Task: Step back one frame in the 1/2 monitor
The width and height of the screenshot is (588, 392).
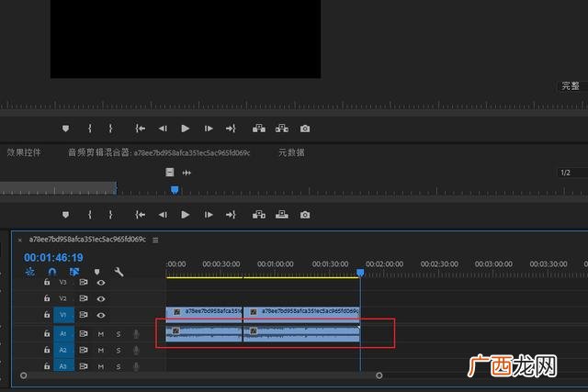Action: pos(163,215)
